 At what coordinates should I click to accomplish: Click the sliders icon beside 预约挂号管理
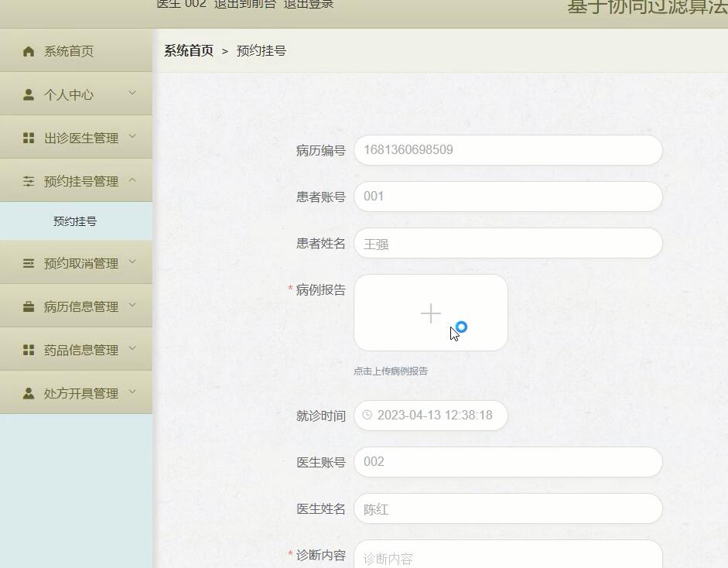pos(29,181)
